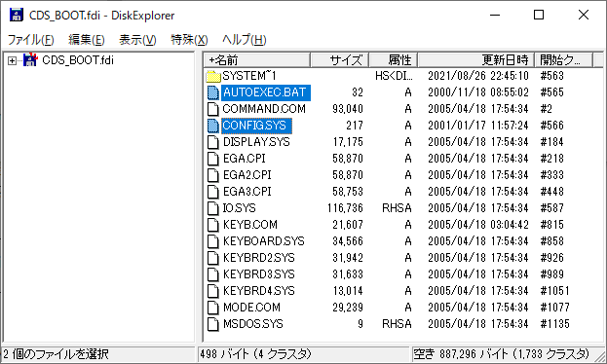Select the AUTOEXEC.BAT file name
607x364 pixels.
coord(266,92)
